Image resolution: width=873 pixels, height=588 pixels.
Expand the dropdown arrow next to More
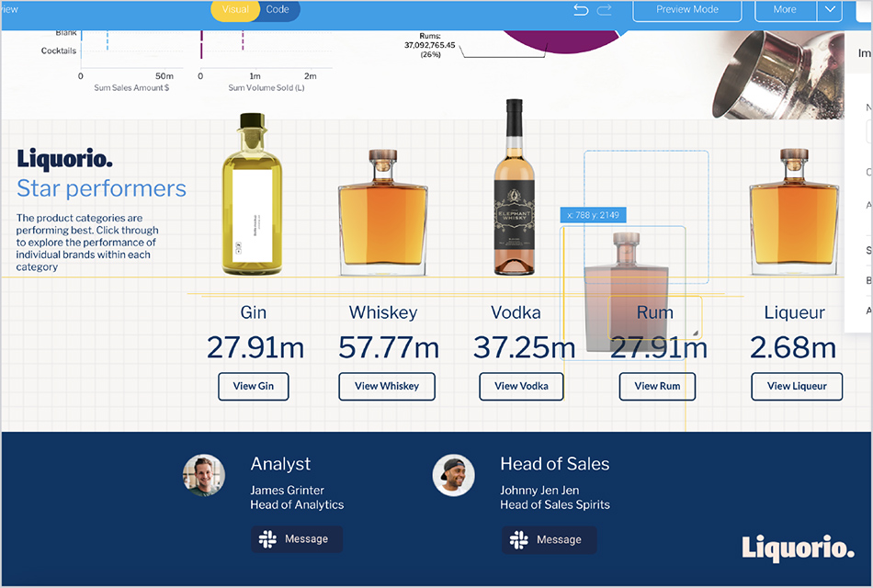pyautogui.click(x=830, y=10)
